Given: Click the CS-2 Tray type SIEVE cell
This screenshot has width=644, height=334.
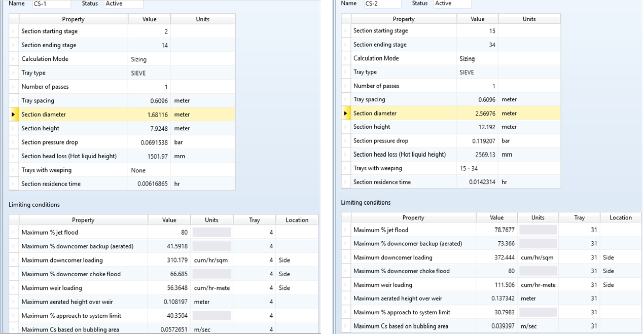Looking at the screenshot, I should [478, 72].
